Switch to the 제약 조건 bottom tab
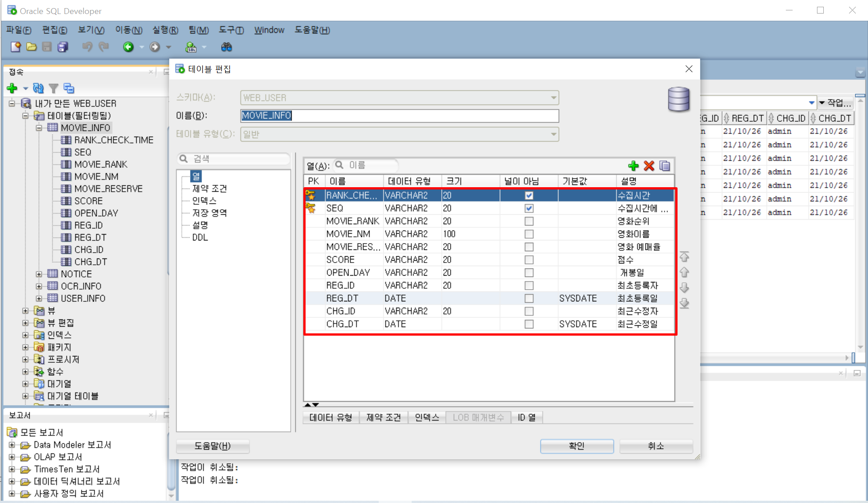The image size is (868, 503). click(x=383, y=418)
